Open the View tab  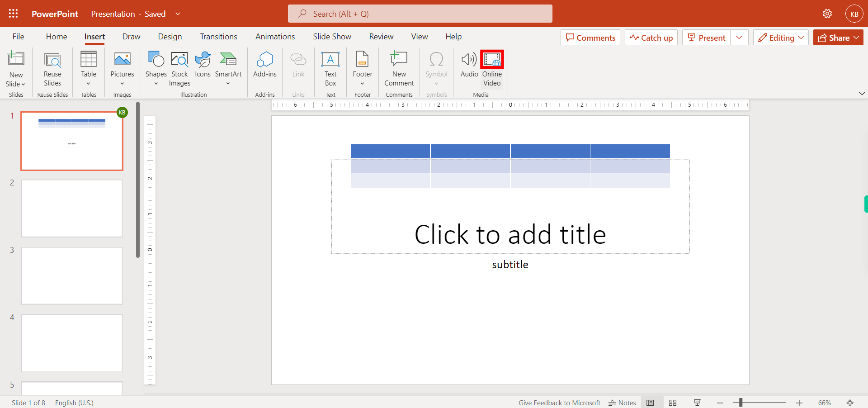(x=420, y=37)
